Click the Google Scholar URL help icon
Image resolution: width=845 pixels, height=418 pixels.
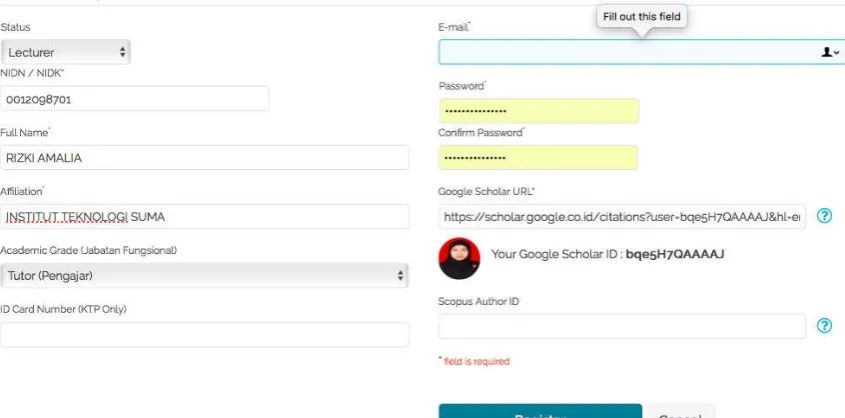(x=824, y=216)
